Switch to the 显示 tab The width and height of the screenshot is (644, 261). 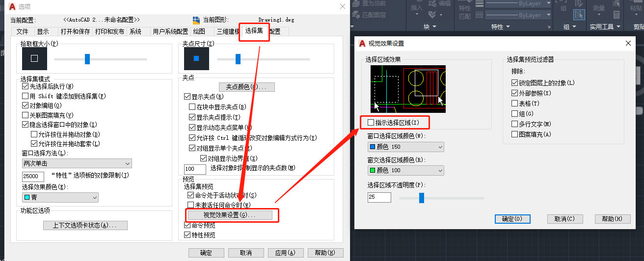click(43, 31)
